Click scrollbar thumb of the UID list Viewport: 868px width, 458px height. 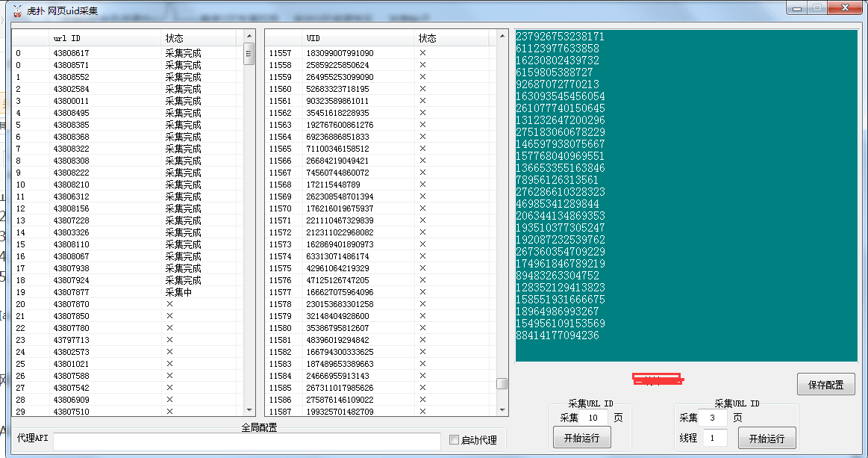click(x=502, y=384)
